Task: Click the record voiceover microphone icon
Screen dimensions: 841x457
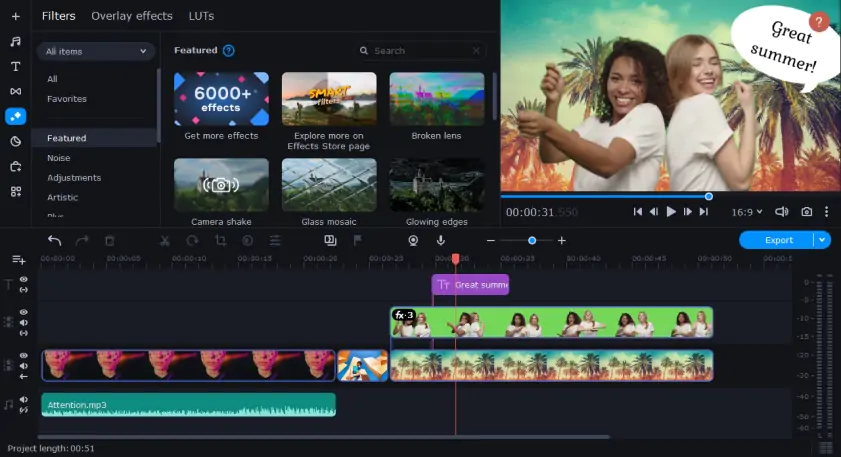Action: pyautogui.click(x=440, y=240)
